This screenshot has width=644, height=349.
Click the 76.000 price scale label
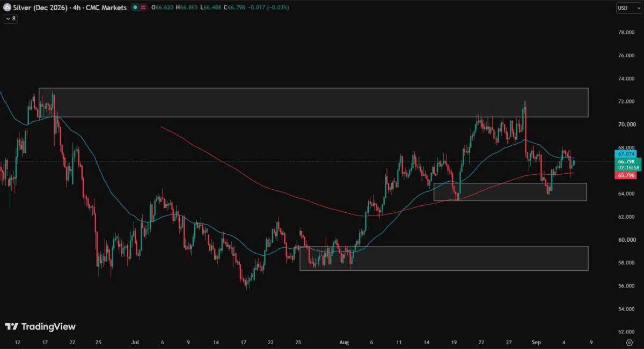(626, 56)
